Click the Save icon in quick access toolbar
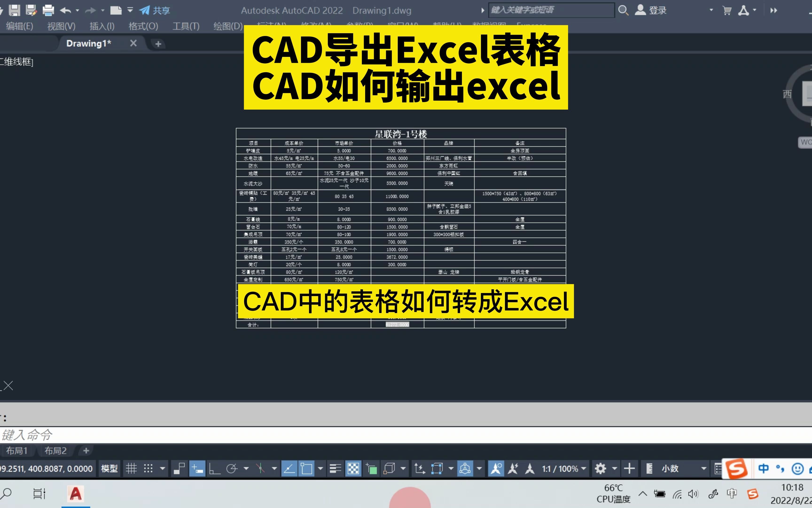Image resolution: width=812 pixels, height=508 pixels. 14,10
